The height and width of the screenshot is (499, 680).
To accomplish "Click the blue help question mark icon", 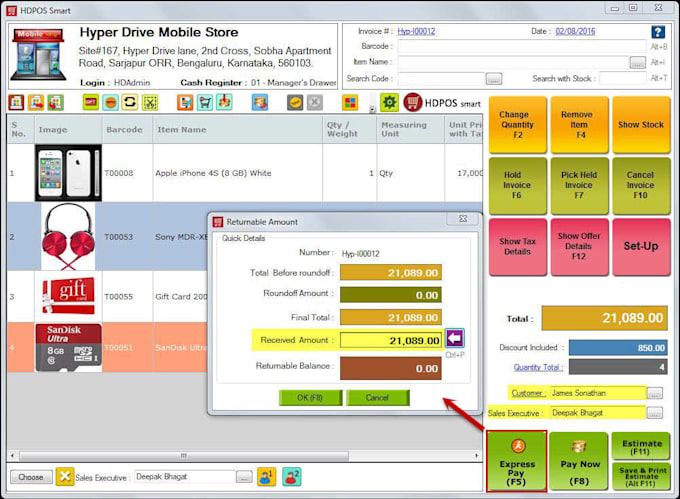I will point(657,32).
